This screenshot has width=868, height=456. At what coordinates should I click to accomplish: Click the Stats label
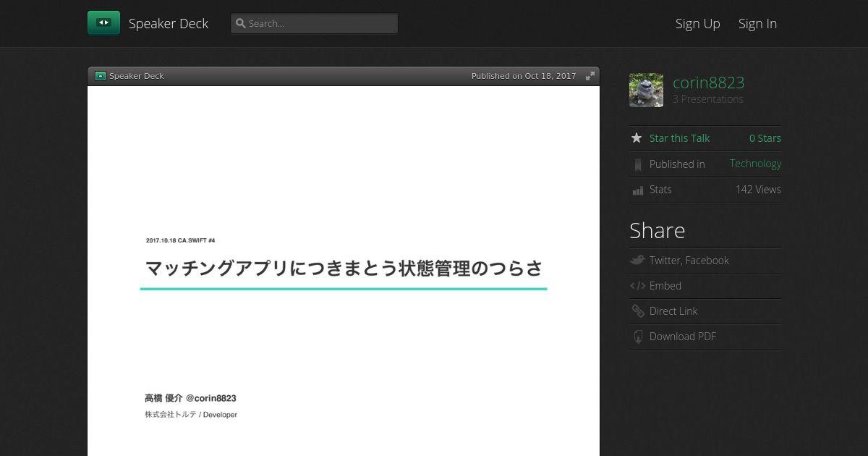pos(660,190)
